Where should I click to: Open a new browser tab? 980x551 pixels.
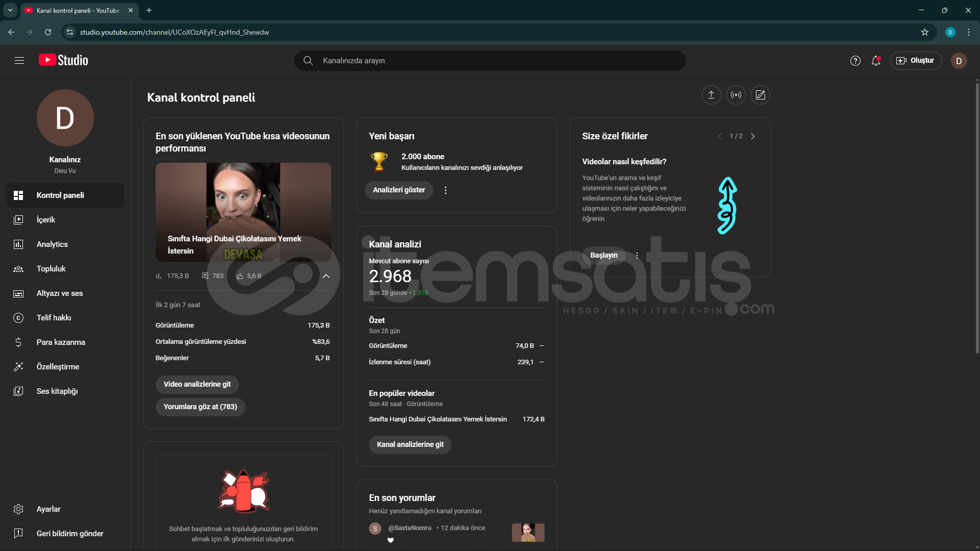tap(149, 10)
